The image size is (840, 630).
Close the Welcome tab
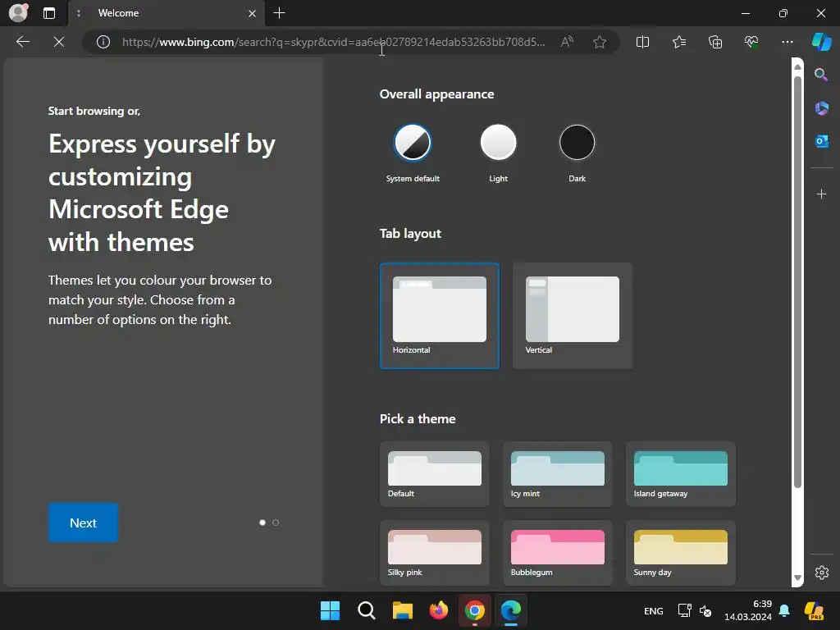coord(253,13)
